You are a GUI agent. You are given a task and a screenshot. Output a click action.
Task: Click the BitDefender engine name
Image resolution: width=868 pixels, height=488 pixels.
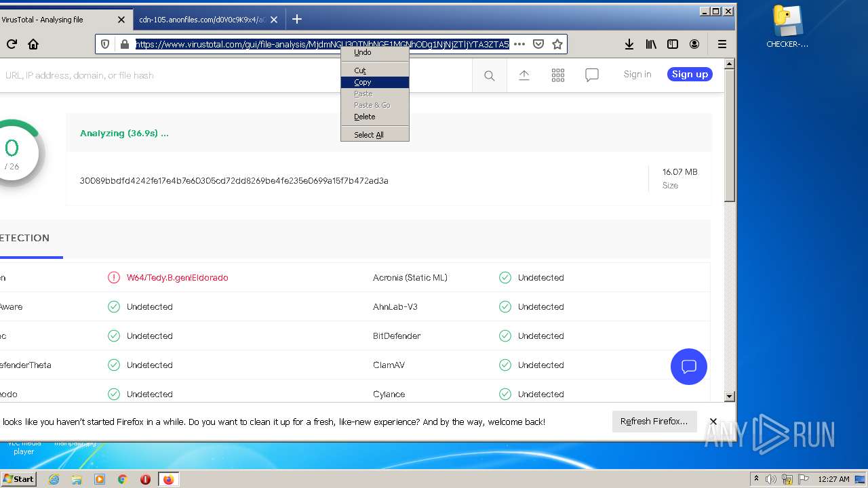coord(397,336)
